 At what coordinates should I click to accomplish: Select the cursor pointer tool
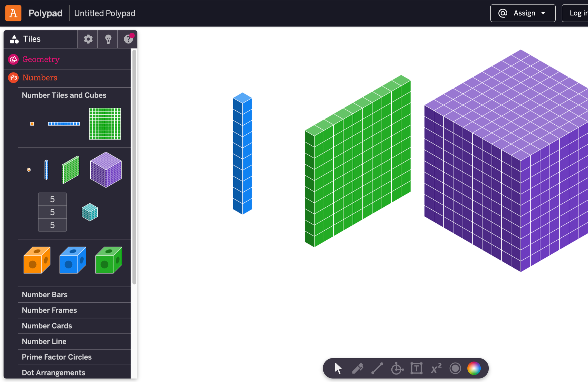coord(338,368)
